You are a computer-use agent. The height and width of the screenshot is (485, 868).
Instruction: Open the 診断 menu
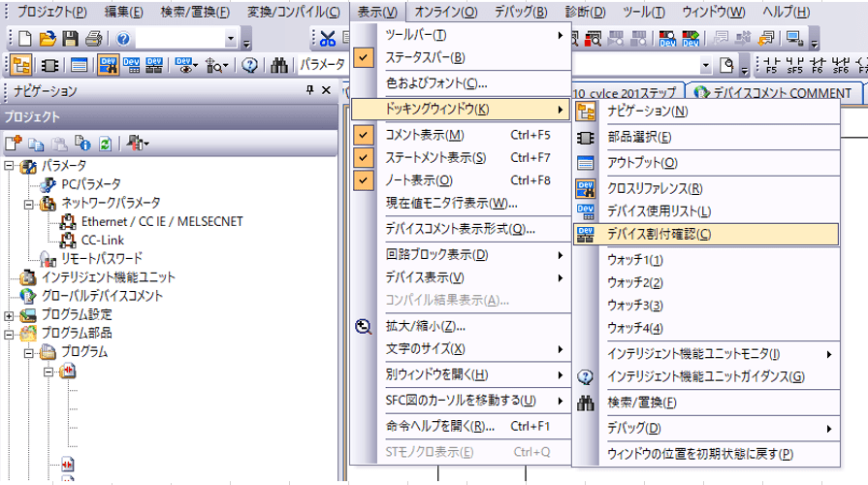585,12
